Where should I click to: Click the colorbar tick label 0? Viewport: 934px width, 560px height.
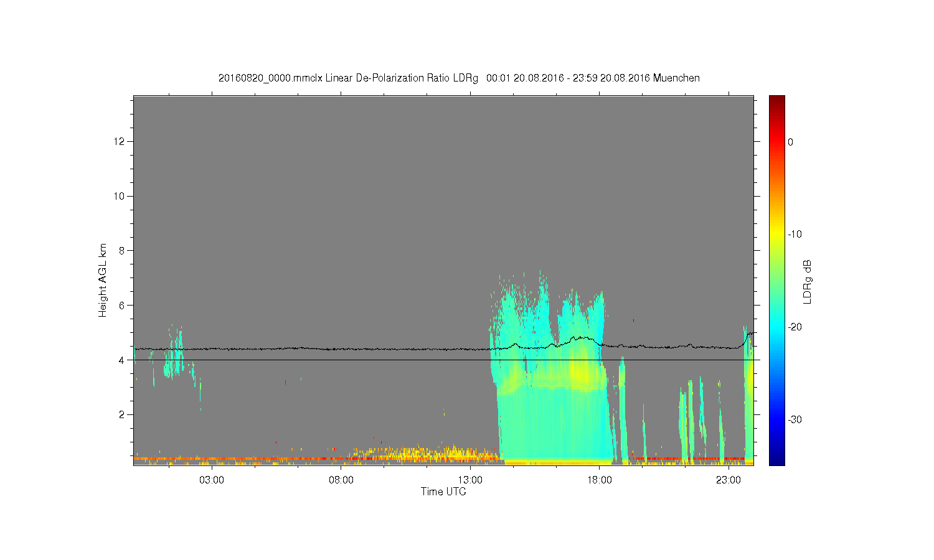coord(790,142)
